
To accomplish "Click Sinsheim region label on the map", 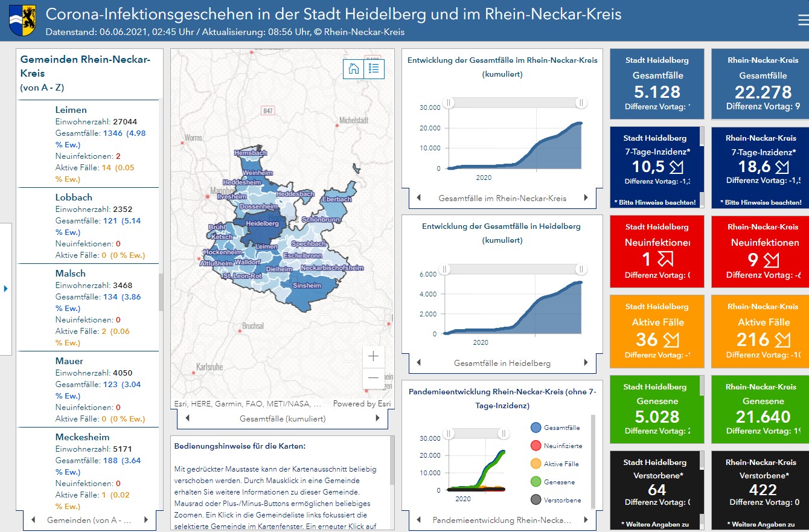I will [x=307, y=285].
